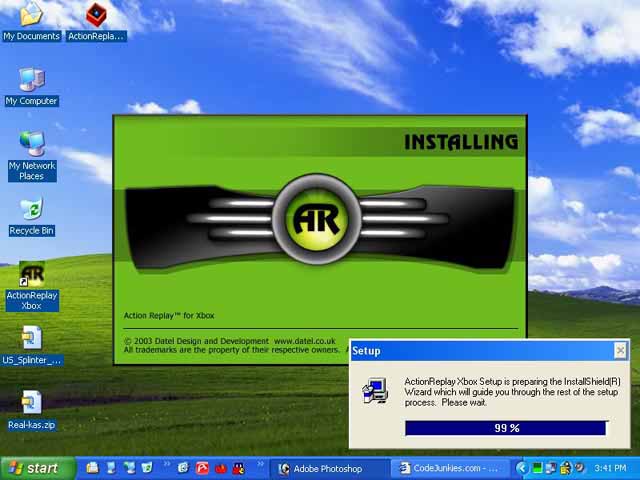
Task: Click first quick launch folder icon
Action: click(x=92, y=468)
